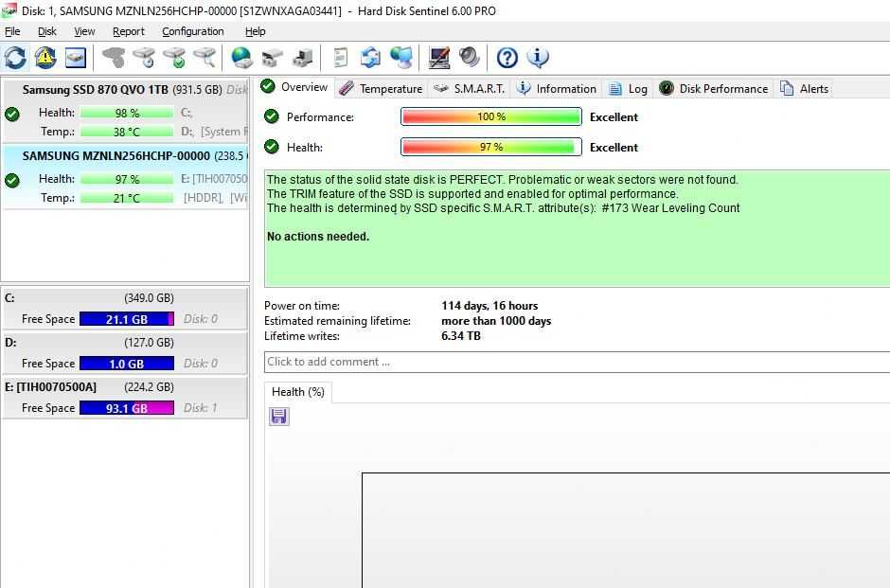This screenshot has height=588, width=890.
Task: Switch to the Temperature tab
Action: tap(382, 89)
